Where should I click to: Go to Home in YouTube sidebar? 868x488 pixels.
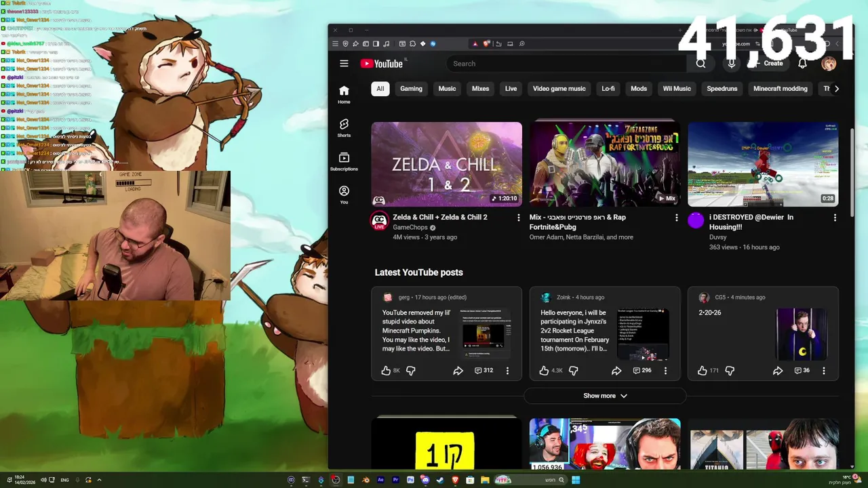(x=344, y=95)
